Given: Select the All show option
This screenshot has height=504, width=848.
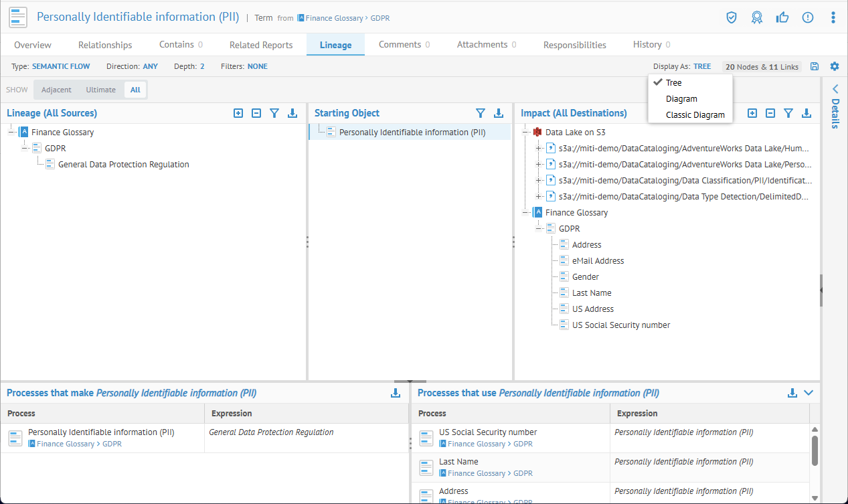Looking at the screenshot, I should tap(135, 90).
